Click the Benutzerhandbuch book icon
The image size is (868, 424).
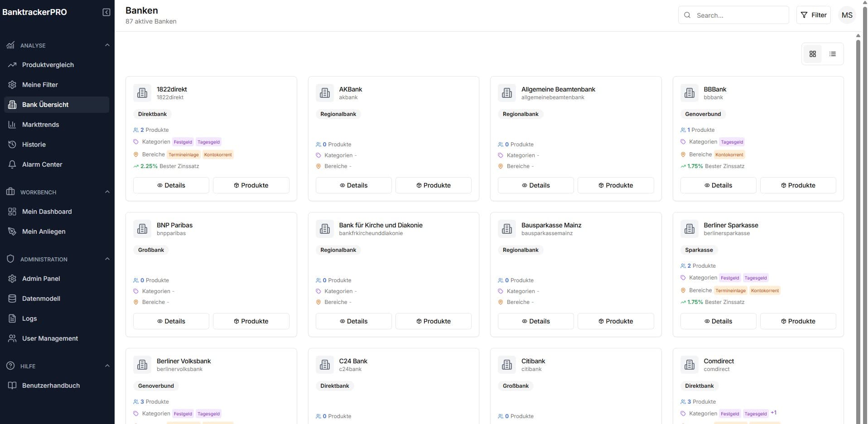[x=12, y=385]
